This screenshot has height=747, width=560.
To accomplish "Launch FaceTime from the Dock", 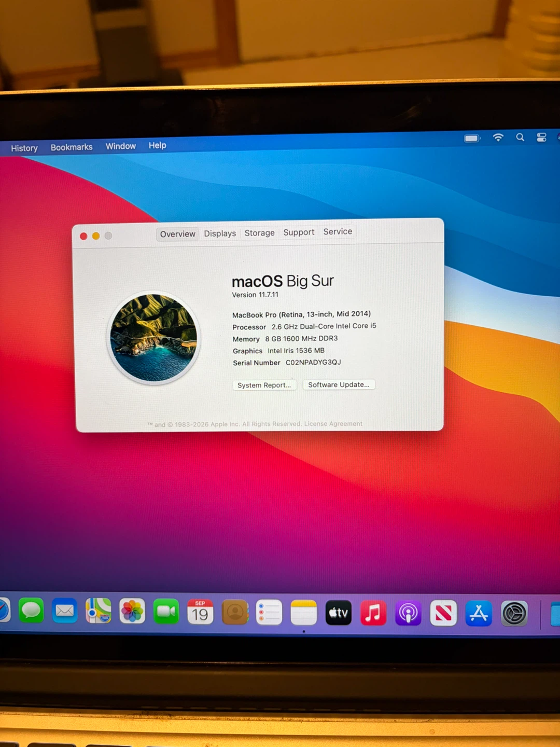I will point(166,612).
